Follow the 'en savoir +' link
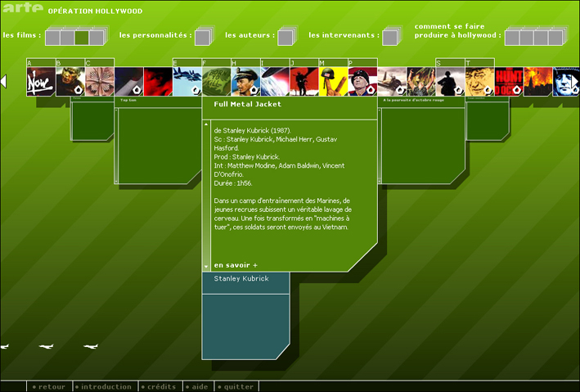Image resolution: width=580 pixels, height=392 pixels. point(236,265)
